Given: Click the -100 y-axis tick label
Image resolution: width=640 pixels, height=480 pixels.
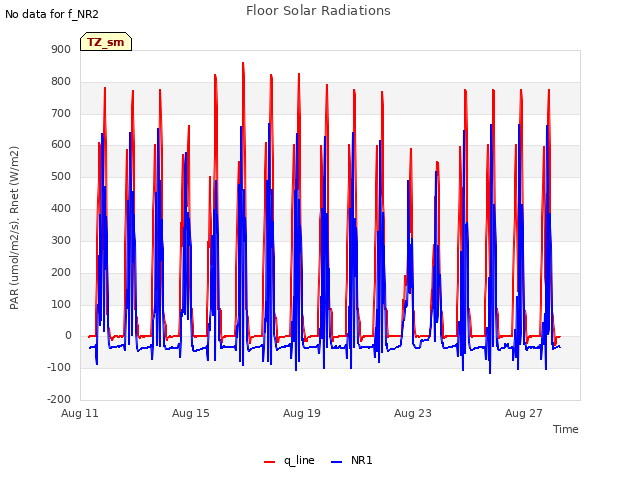Looking at the screenshot, I should (59, 367).
